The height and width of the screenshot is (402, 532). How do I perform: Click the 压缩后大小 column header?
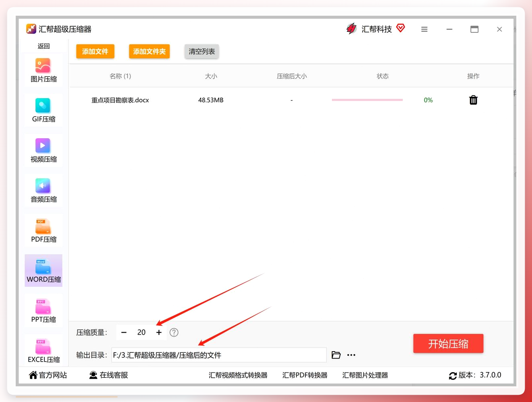coord(292,76)
